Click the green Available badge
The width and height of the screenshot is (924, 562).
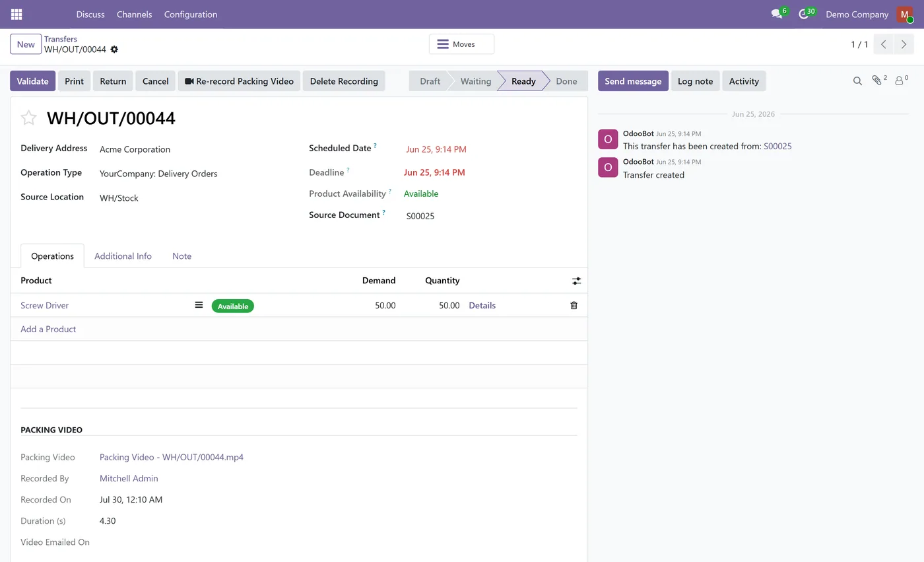pyautogui.click(x=233, y=306)
